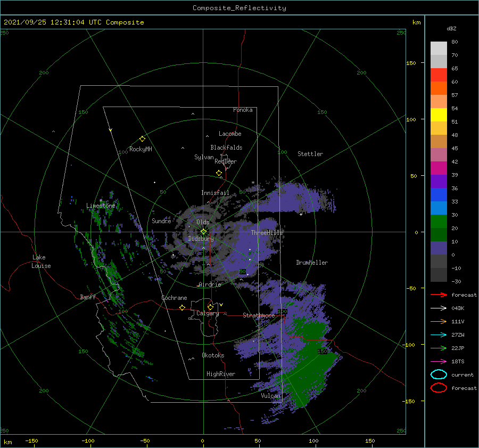Pick the blue 33-36 dBZ swatch

coord(439,195)
